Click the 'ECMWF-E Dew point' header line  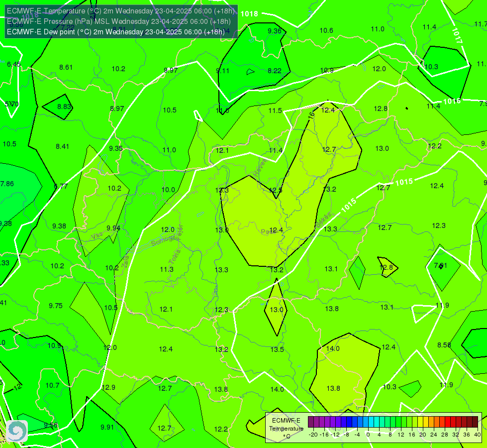[115, 32]
